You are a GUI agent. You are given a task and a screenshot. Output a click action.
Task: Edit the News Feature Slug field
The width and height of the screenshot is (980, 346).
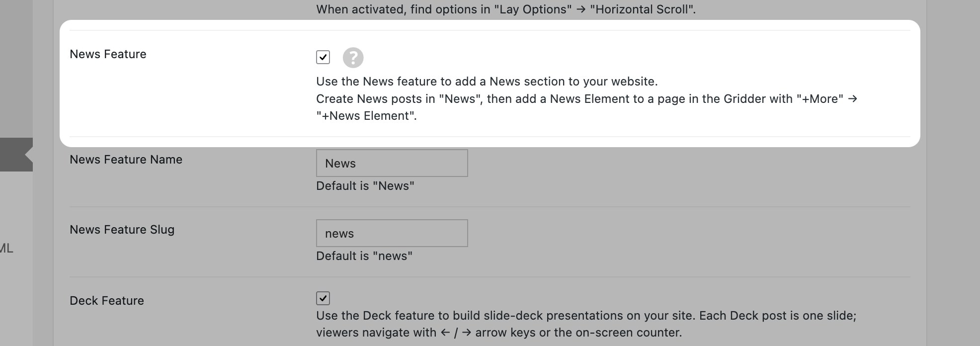click(x=392, y=233)
